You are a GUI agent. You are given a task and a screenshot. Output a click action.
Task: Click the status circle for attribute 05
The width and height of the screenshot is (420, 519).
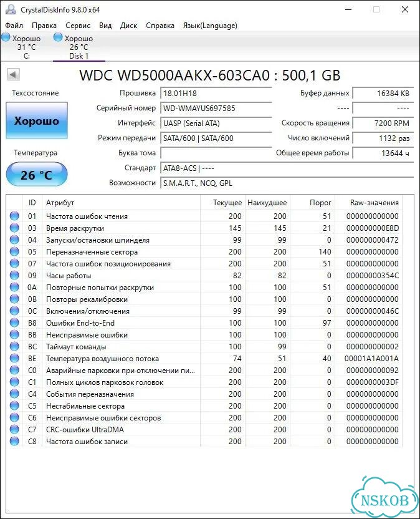[14, 252]
